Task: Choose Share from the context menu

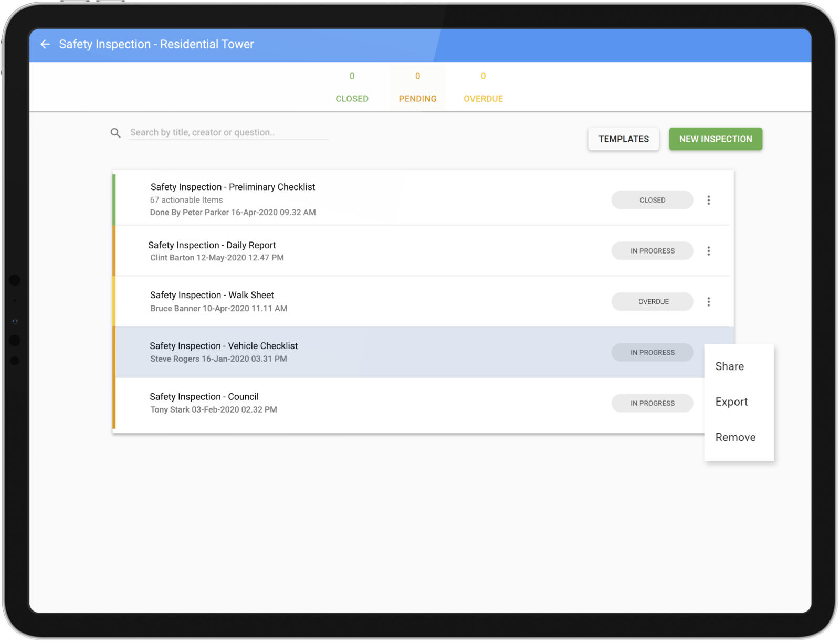Action: 729,366
